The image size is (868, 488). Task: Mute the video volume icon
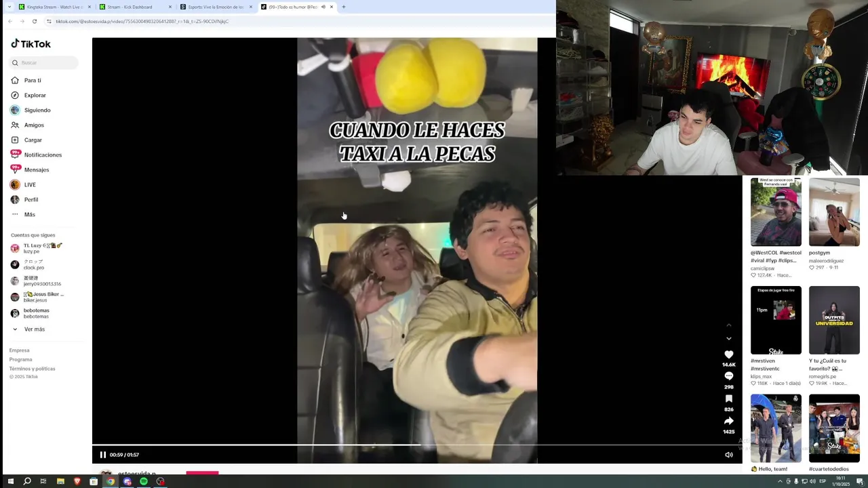coord(729,455)
